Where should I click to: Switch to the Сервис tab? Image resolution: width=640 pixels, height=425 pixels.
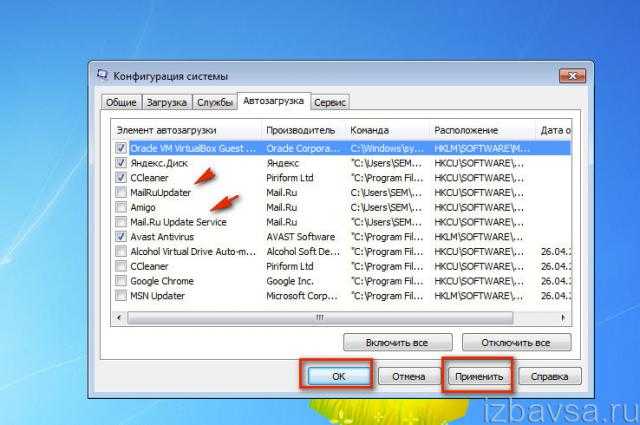pos(330,102)
